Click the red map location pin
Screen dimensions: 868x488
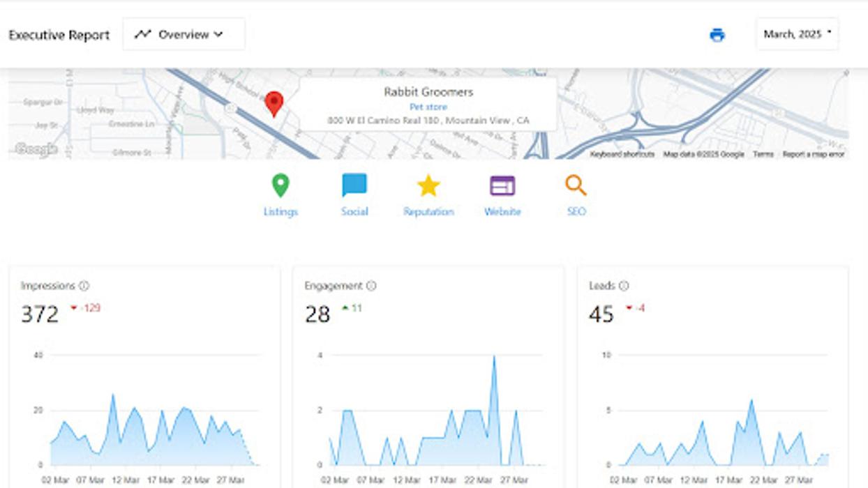point(274,103)
